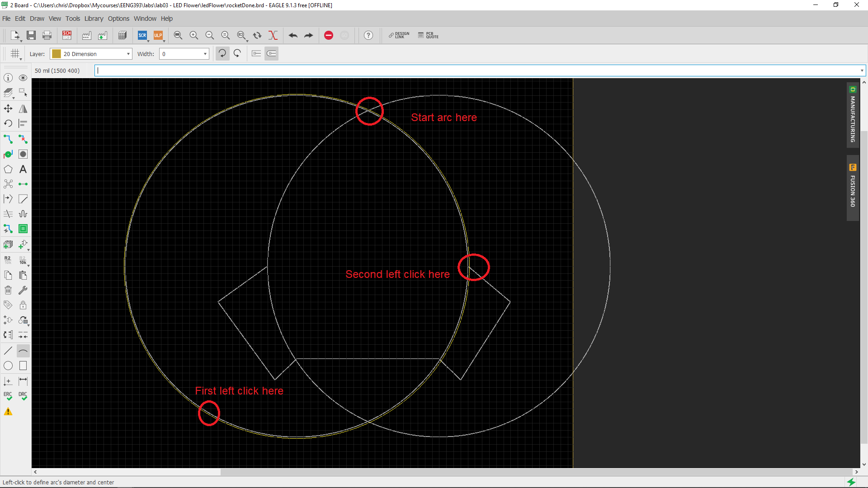Open Design Link
The width and height of the screenshot is (868, 488).
click(x=399, y=35)
